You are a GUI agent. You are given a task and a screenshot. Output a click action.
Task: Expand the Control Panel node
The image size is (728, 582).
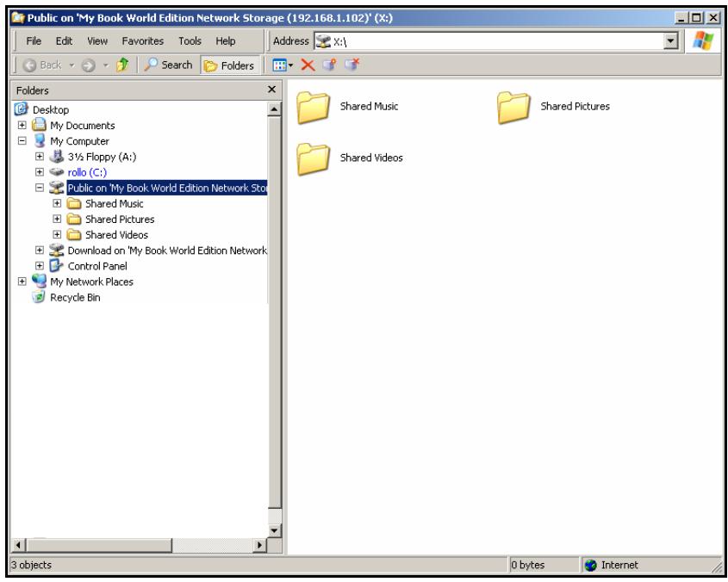point(40,266)
